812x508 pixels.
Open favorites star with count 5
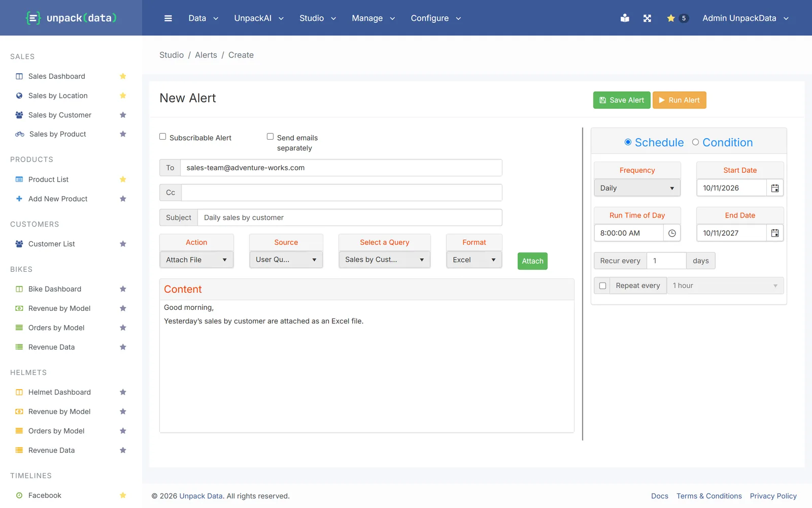click(x=677, y=18)
